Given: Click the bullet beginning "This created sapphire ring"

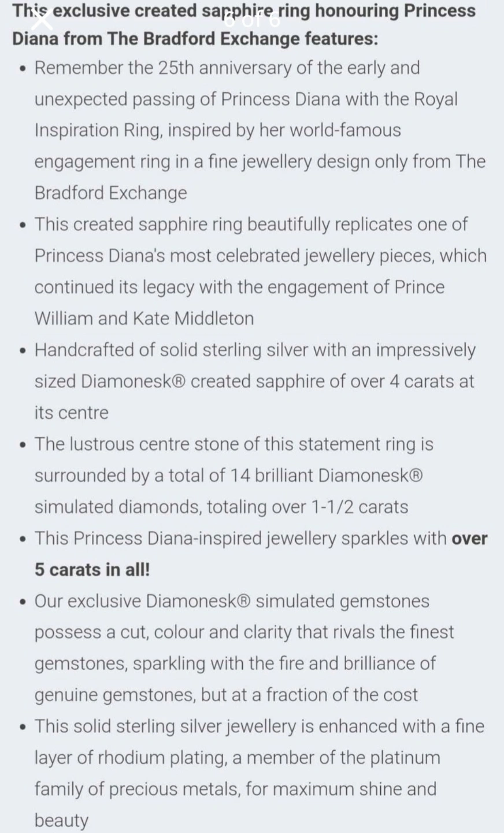Looking at the screenshot, I should point(250,224).
